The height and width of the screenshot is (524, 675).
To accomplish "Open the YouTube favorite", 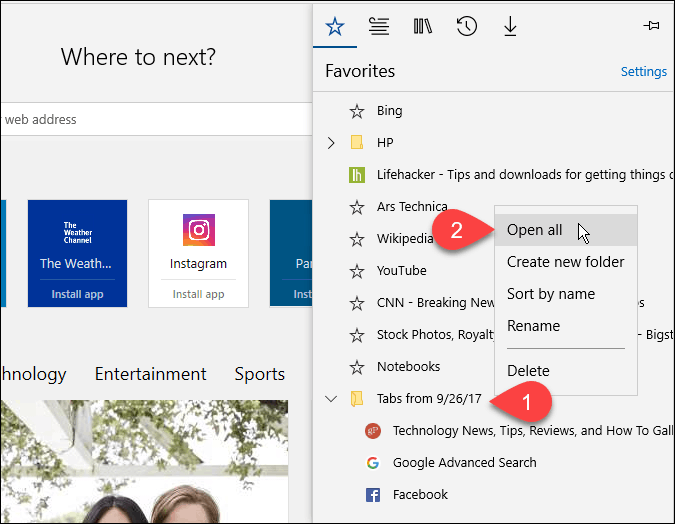I will pos(404,271).
